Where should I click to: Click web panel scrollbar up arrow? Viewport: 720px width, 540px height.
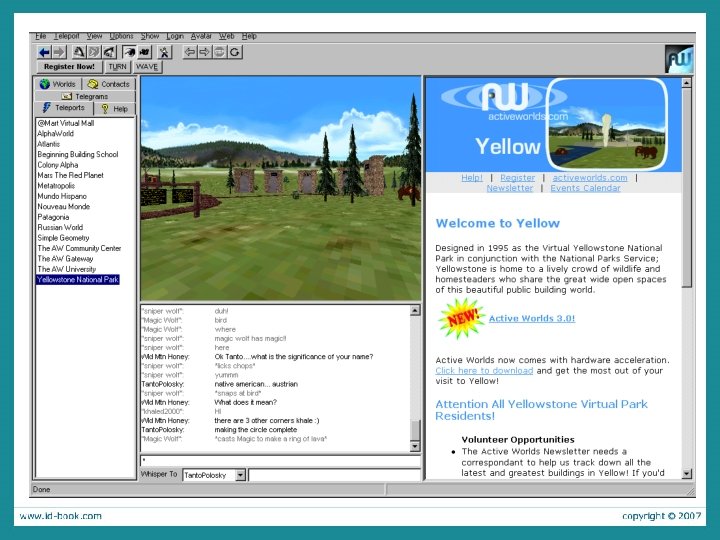pyautogui.click(x=686, y=83)
